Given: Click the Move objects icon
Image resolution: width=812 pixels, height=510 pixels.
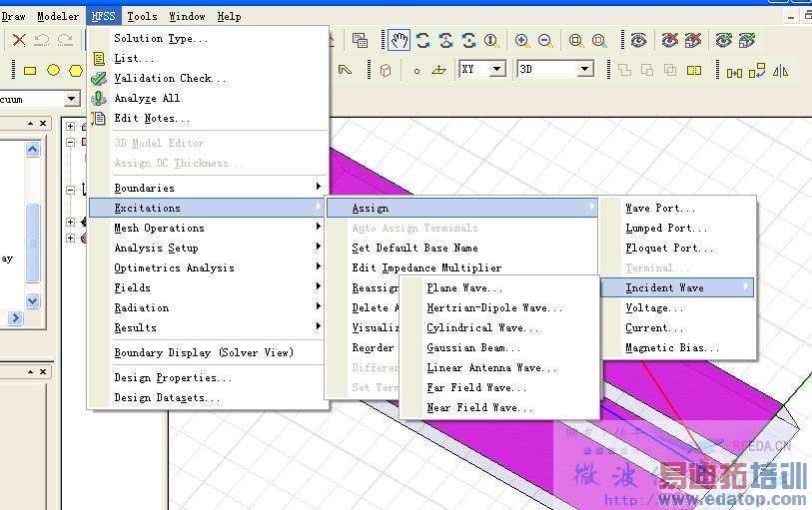Looking at the screenshot, I should tap(734, 72).
